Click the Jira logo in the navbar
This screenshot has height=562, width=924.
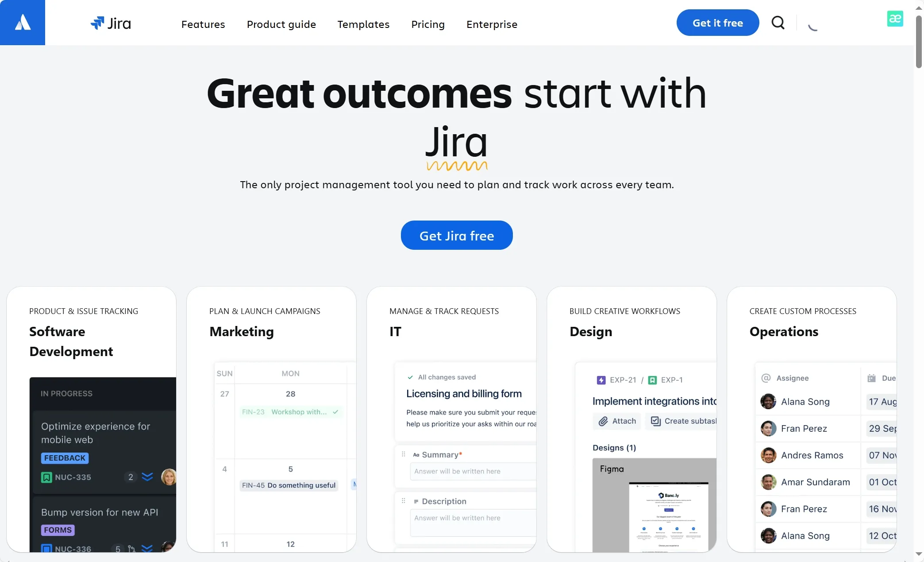click(111, 23)
